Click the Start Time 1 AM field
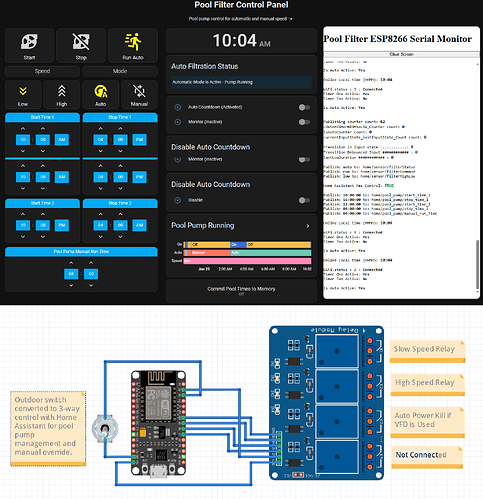 click(62, 140)
